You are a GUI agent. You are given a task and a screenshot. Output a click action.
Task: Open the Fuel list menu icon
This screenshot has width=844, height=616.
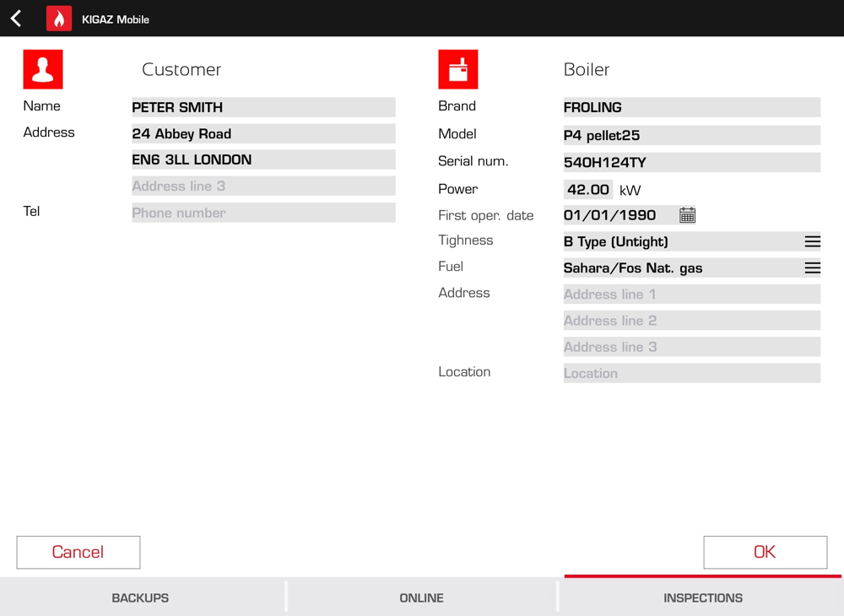[812, 268]
